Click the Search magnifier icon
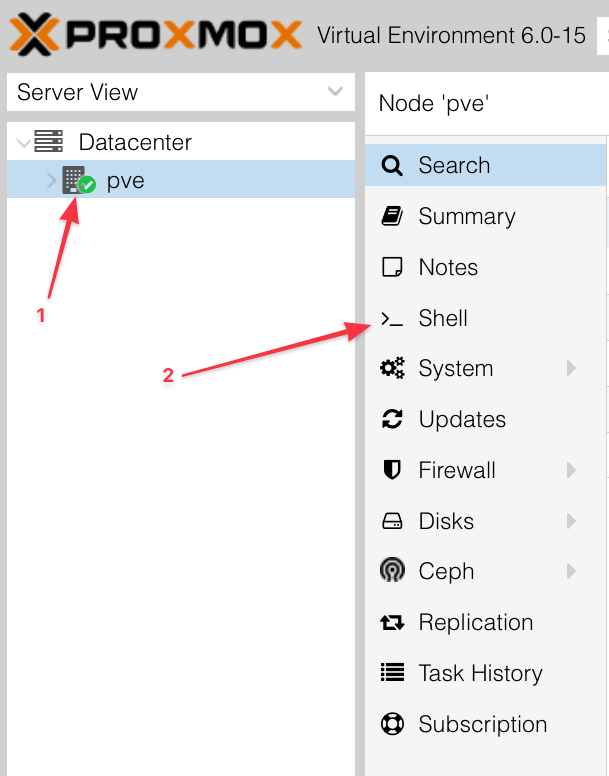Image resolution: width=609 pixels, height=776 pixels. coord(392,165)
